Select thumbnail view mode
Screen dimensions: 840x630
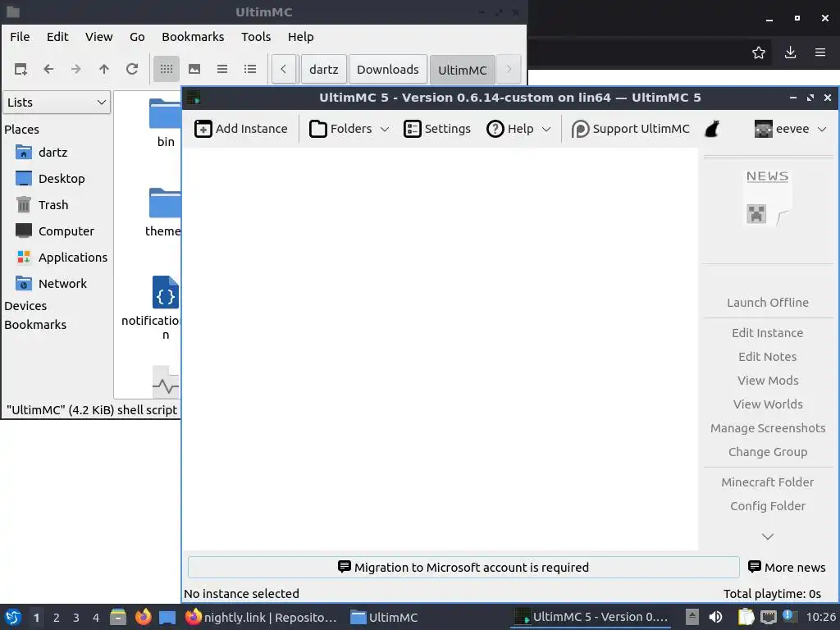(x=194, y=69)
